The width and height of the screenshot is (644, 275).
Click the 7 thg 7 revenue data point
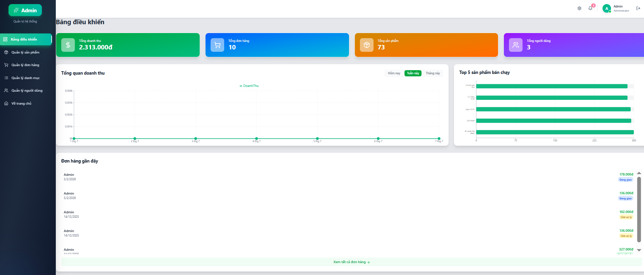click(x=439, y=138)
